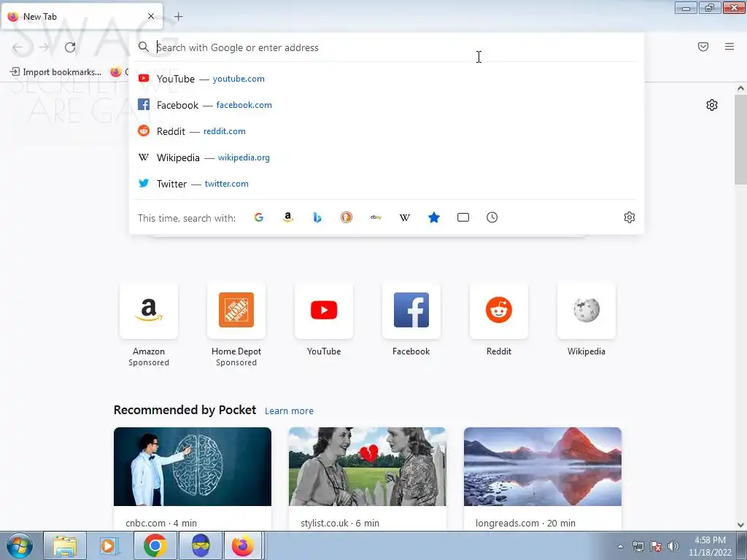Click the address bar search field
This screenshot has width=747, height=560.
point(387,47)
